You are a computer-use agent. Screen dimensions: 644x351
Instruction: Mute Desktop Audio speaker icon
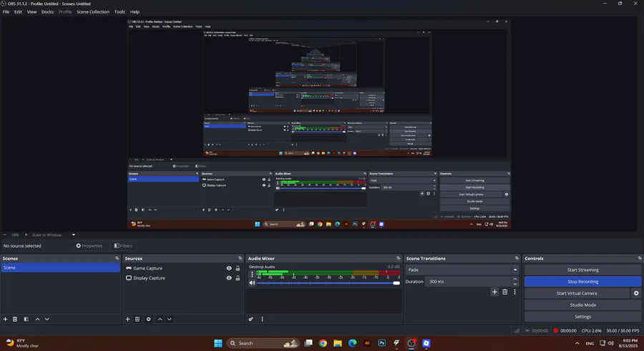(x=252, y=283)
